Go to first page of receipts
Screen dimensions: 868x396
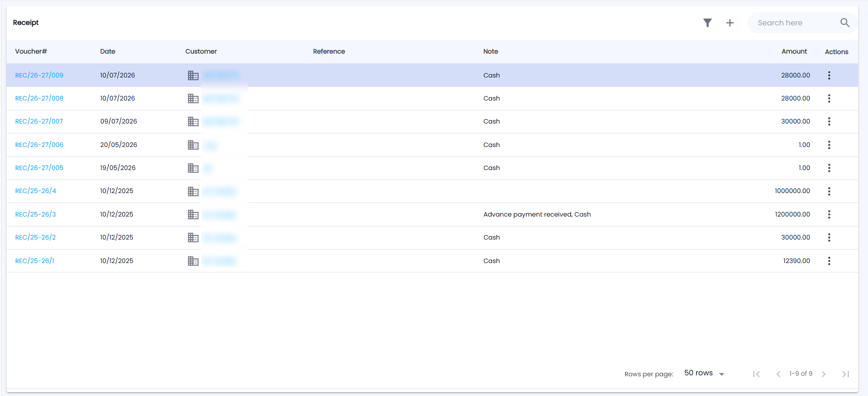click(x=756, y=374)
